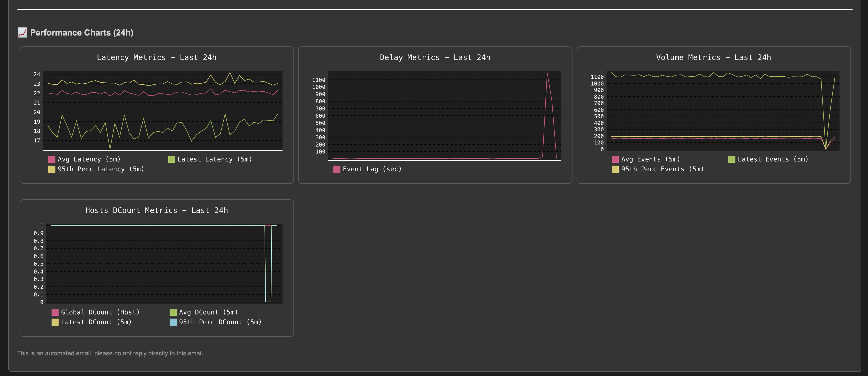This screenshot has height=376, width=868.
Task: Click the Delay Metrics – Last 24h title
Action: pyautogui.click(x=435, y=57)
